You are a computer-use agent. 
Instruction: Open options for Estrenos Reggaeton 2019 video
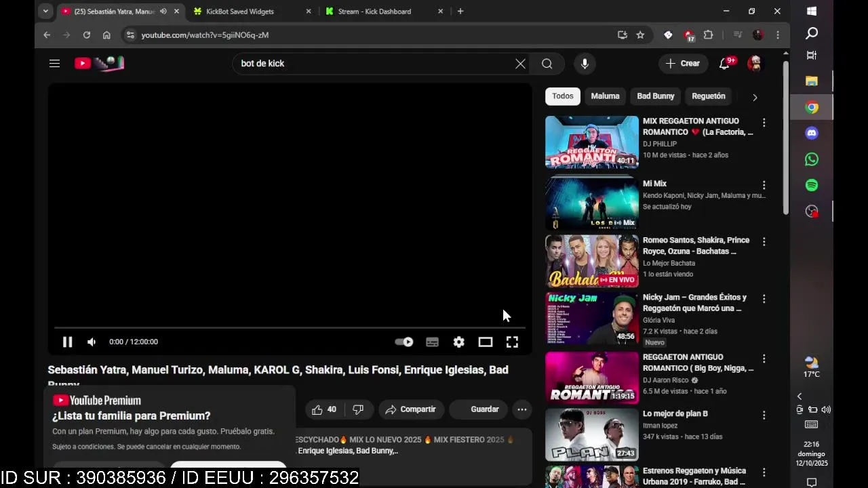point(764,472)
